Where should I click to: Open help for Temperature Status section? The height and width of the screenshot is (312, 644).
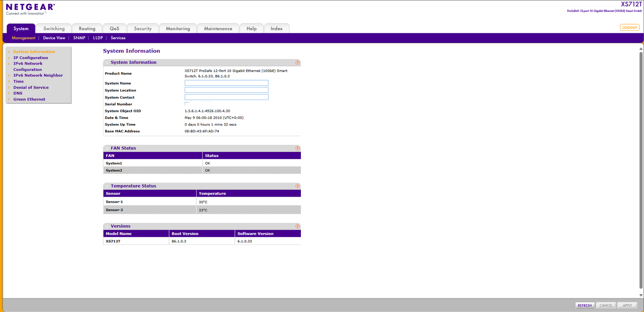coord(297,186)
